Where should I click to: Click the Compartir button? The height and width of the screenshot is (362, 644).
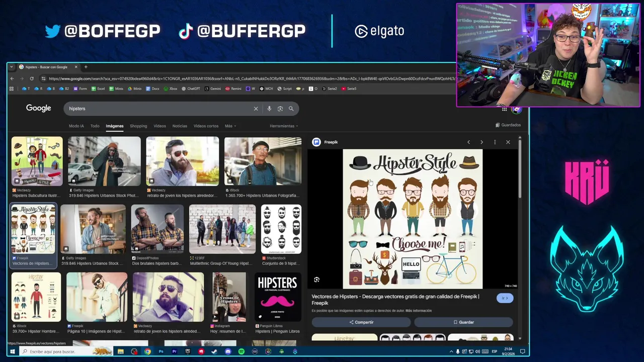[x=361, y=322]
